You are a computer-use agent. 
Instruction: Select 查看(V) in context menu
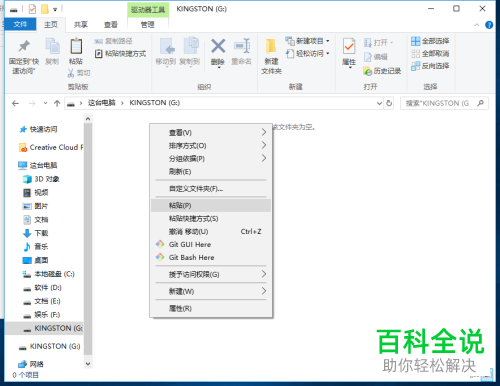point(211,133)
